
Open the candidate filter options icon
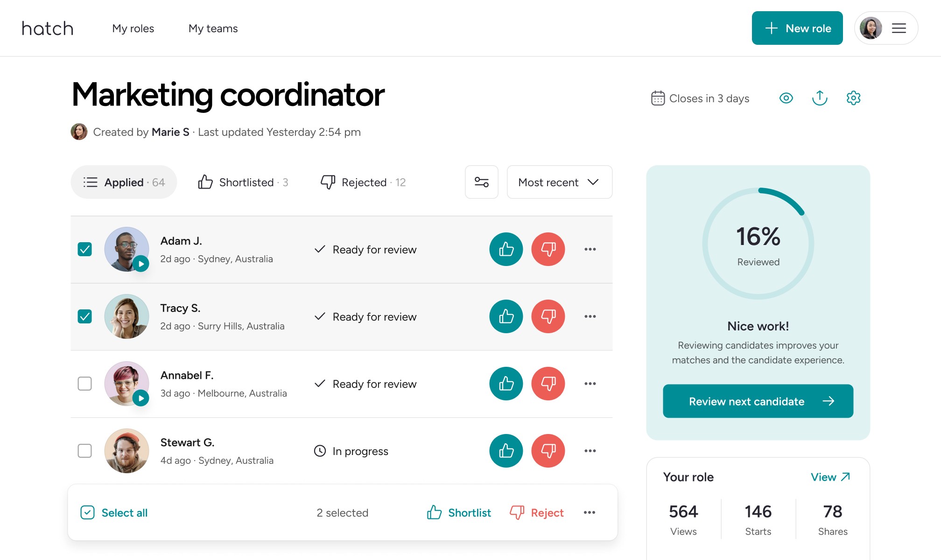(x=481, y=182)
